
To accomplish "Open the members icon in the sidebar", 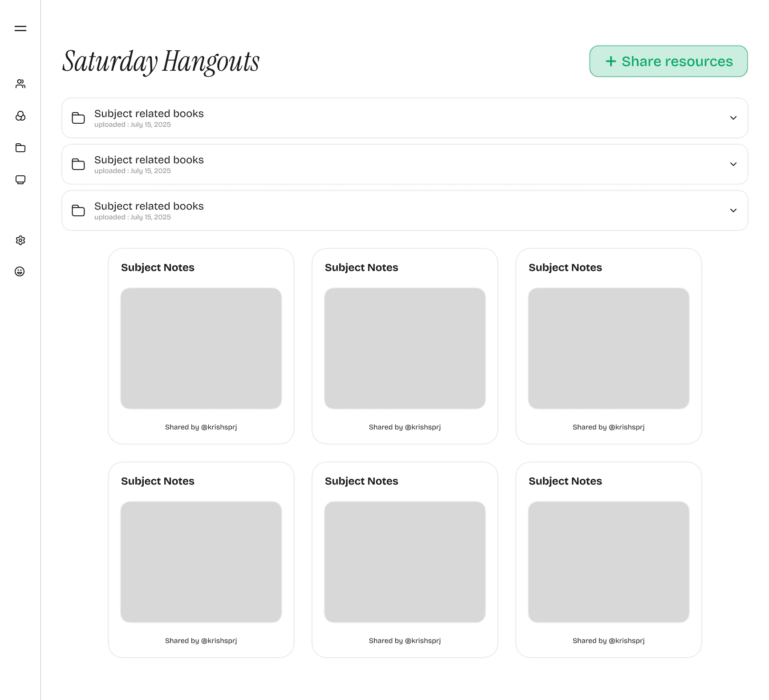I will pyautogui.click(x=20, y=84).
